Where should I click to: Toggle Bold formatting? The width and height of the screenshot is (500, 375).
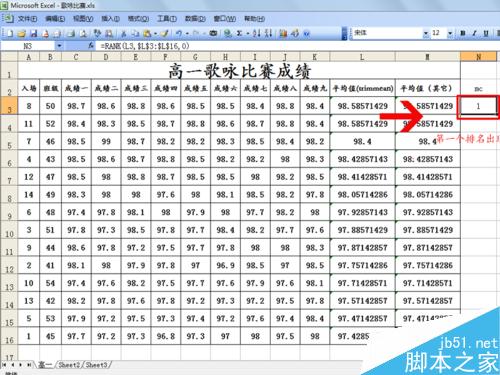click(463, 33)
